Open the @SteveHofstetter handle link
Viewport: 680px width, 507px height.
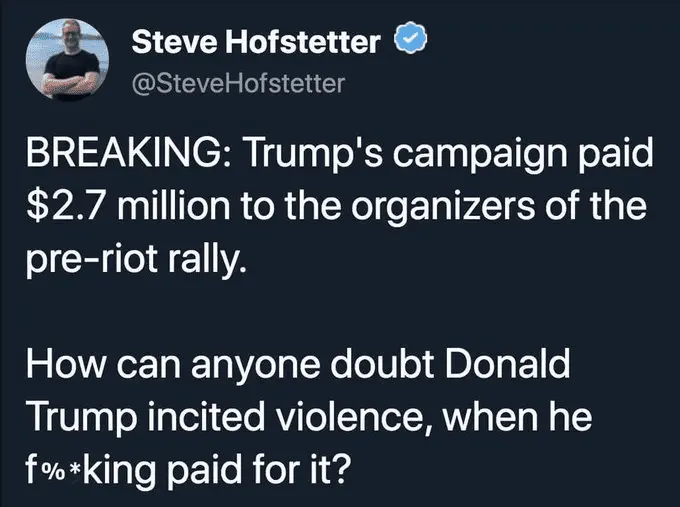tap(238, 83)
